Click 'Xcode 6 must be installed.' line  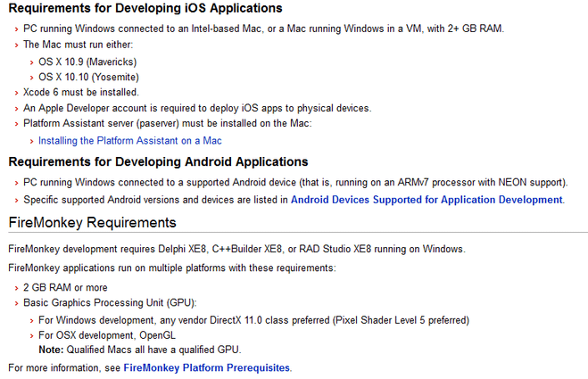[x=81, y=92]
